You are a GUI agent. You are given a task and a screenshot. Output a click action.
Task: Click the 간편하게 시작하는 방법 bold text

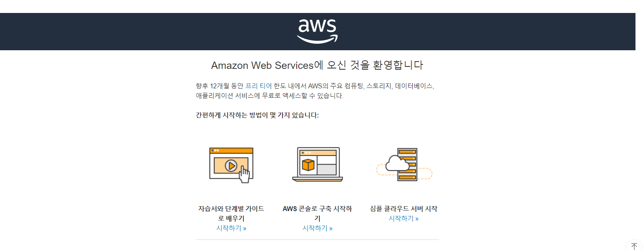point(257,115)
